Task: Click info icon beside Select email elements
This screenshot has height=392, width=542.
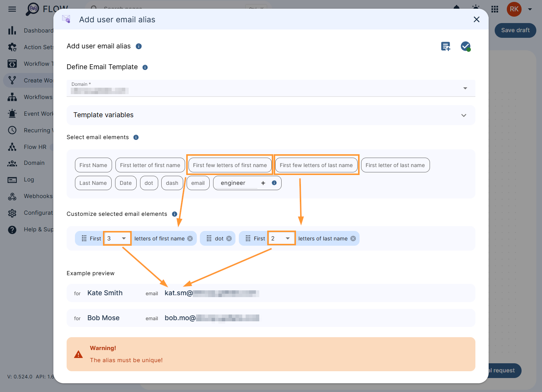Action: click(x=136, y=137)
